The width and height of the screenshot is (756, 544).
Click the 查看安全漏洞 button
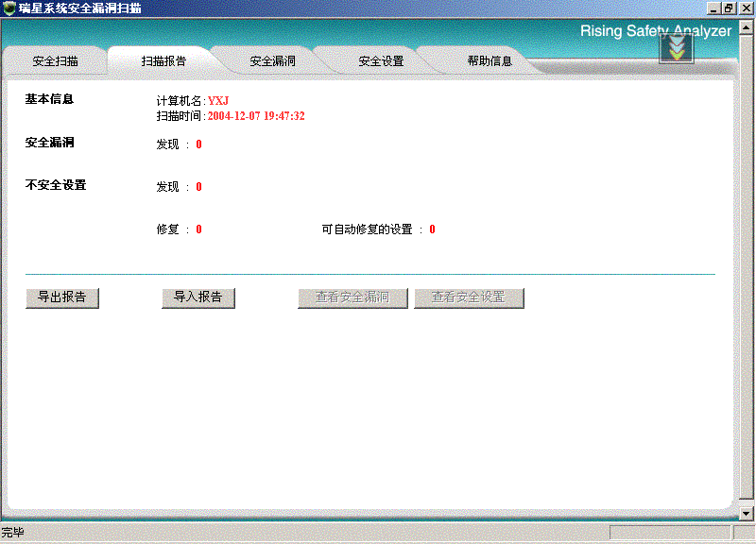tap(352, 297)
